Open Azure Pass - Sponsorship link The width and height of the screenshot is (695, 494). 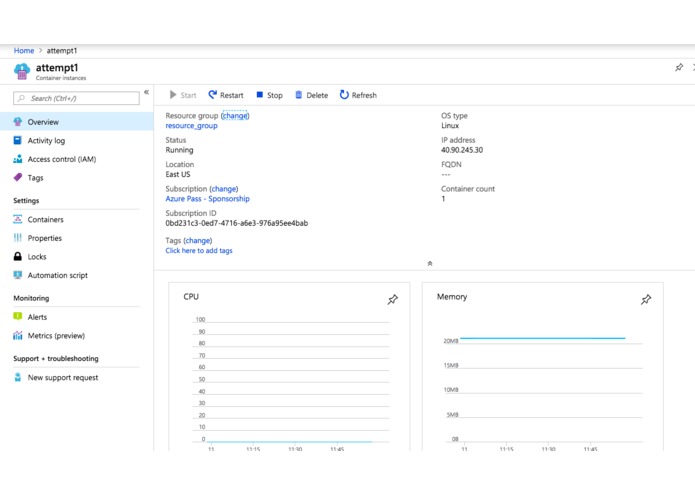coord(207,199)
